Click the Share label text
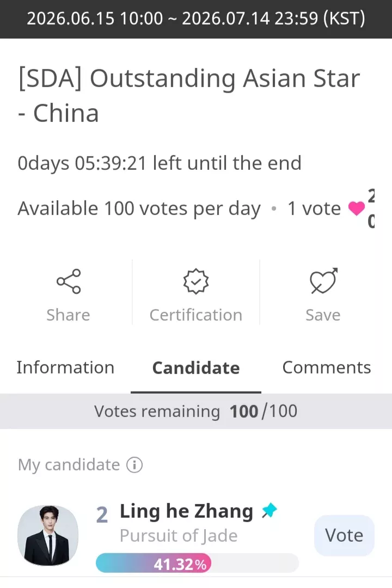 68,315
